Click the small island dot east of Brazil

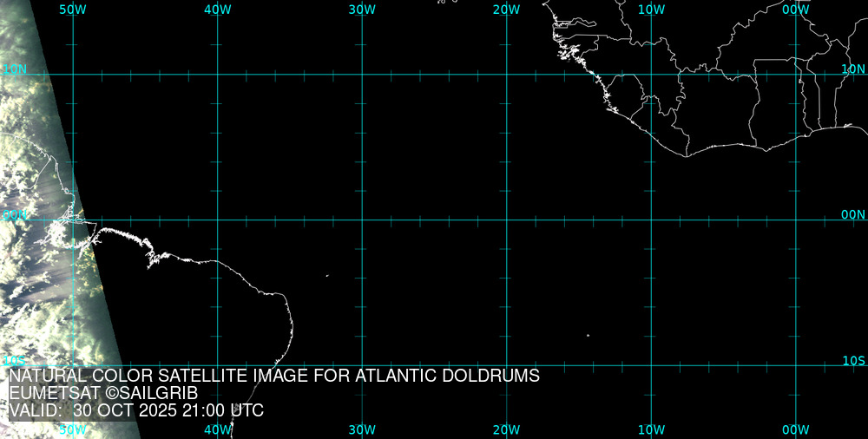click(x=327, y=276)
